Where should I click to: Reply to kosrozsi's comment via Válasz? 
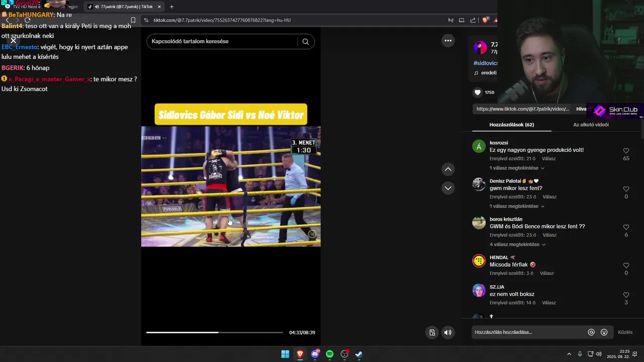[x=548, y=158]
